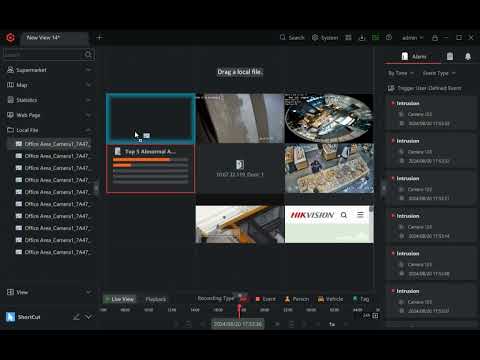
Task: Select the Alarm tab
Action: pos(414,56)
